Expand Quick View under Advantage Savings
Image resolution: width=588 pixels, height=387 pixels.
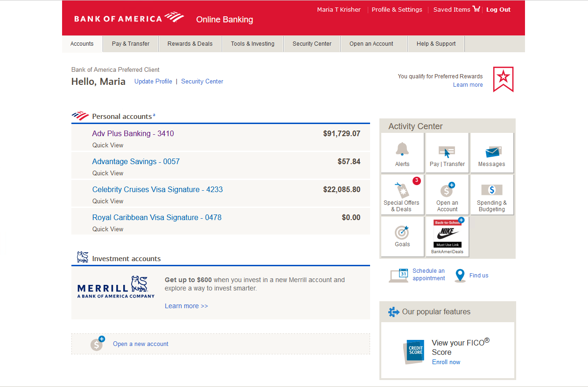108,173
